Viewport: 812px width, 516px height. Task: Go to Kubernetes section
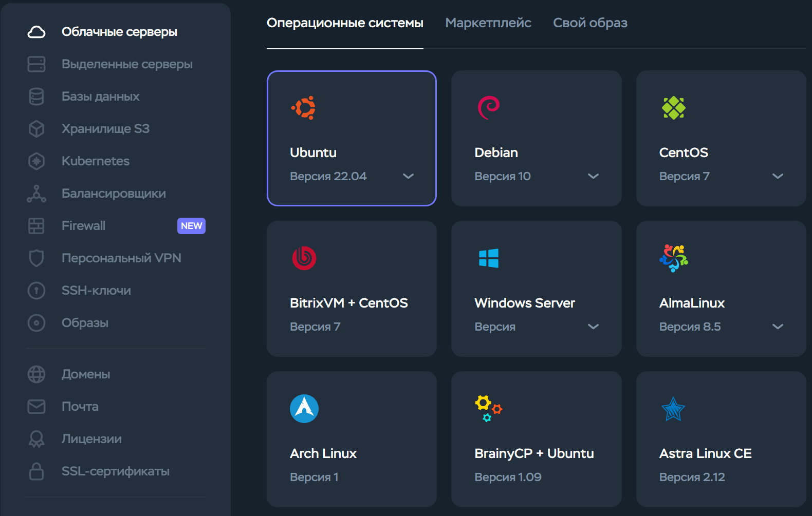click(95, 161)
